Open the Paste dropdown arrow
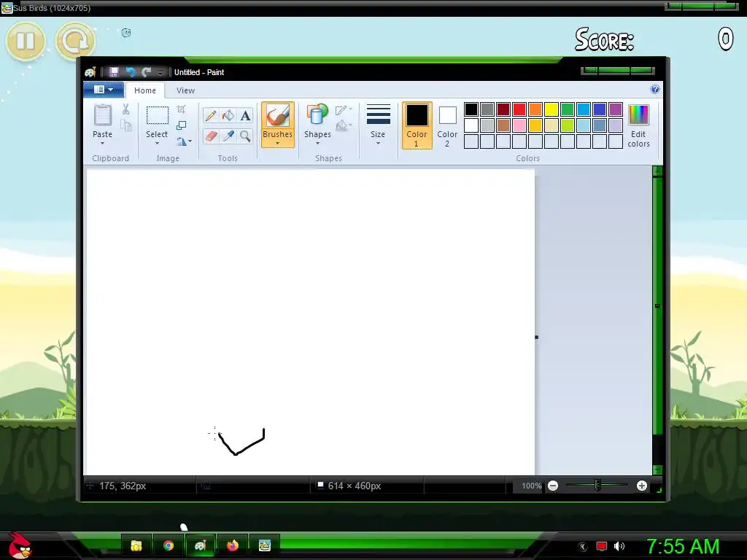This screenshot has height=560, width=747. pyautogui.click(x=102, y=144)
